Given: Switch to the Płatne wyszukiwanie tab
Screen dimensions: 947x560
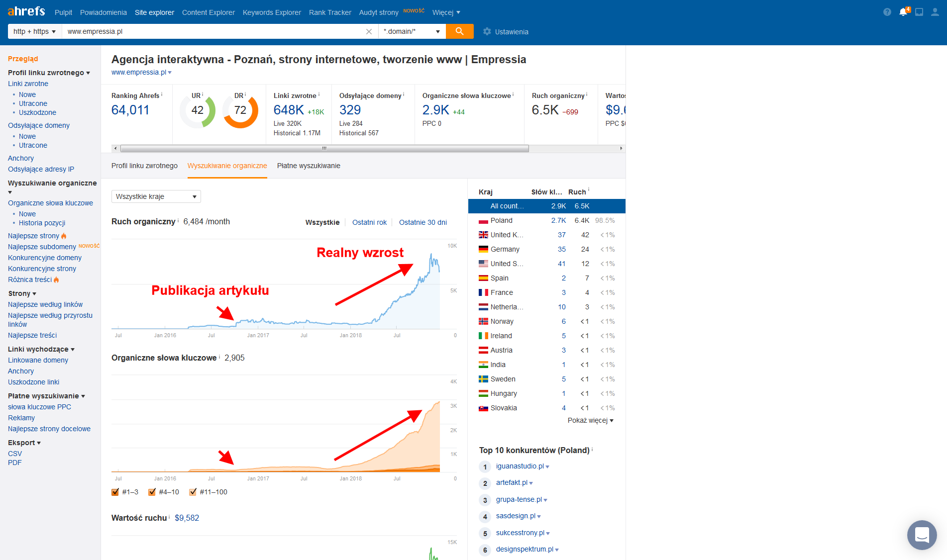Looking at the screenshot, I should click(309, 166).
